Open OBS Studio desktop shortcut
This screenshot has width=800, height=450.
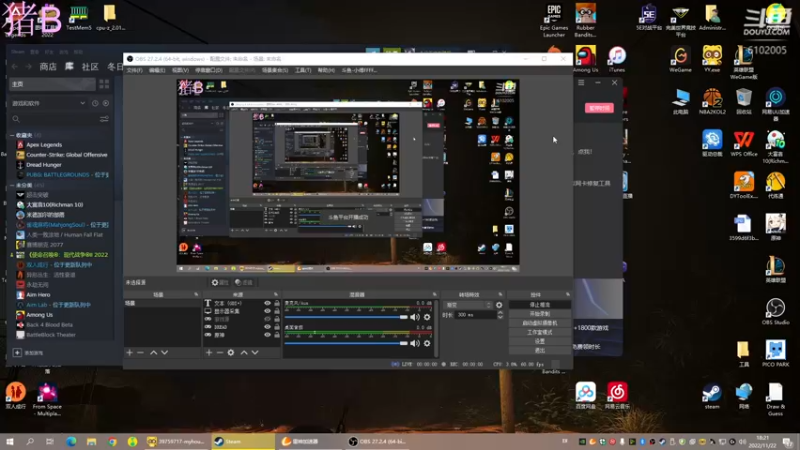776,312
